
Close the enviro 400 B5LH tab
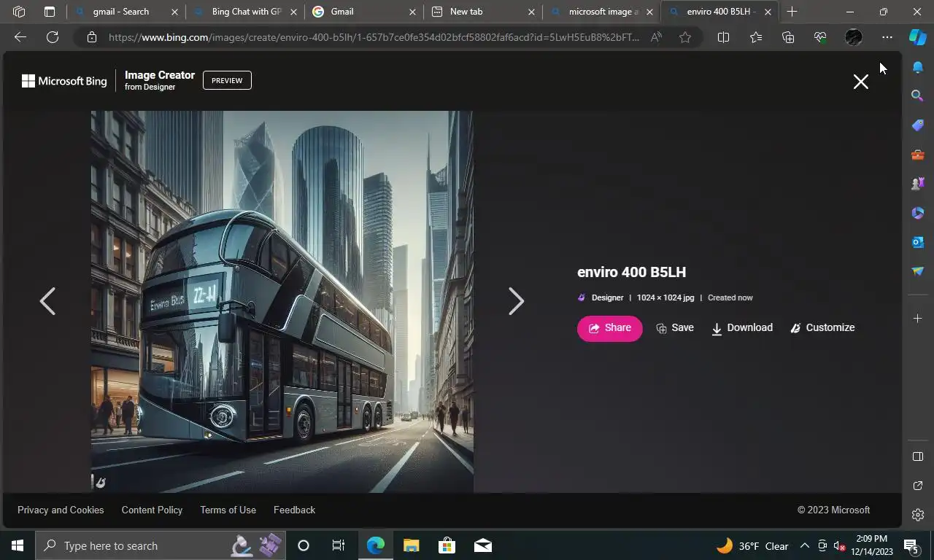tap(768, 12)
